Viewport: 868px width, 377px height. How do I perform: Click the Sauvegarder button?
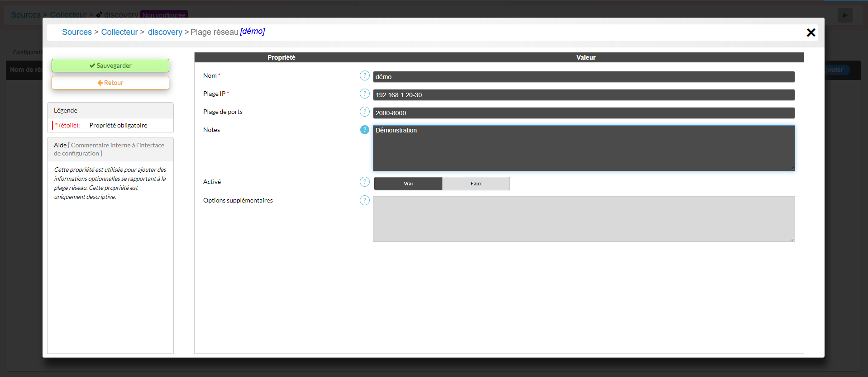(110, 66)
